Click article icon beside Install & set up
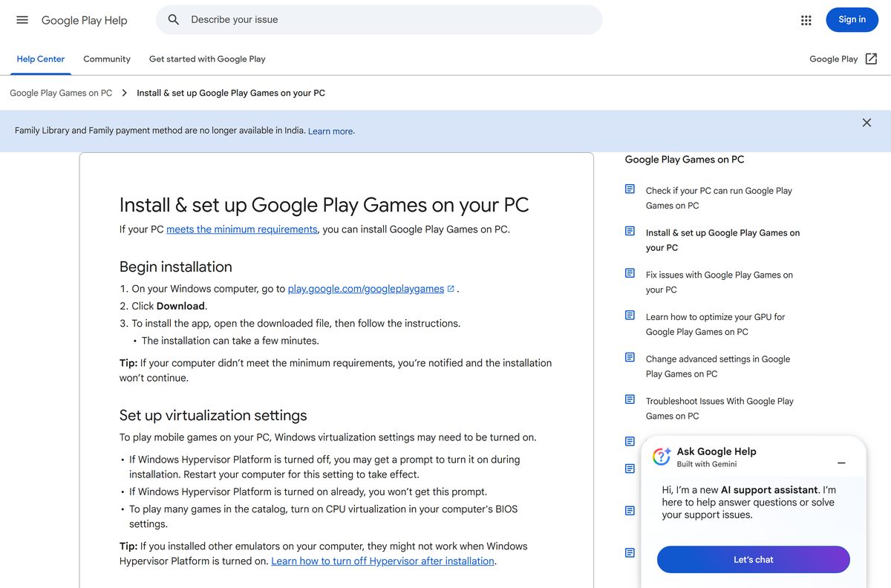The height and width of the screenshot is (588, 891). click(630, 232)
